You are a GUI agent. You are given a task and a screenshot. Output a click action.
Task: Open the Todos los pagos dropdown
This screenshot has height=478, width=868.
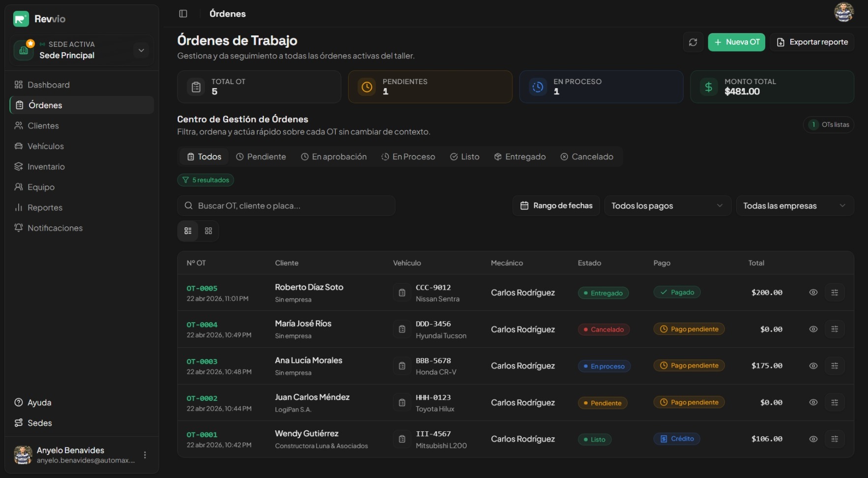click(x=667, y=206)
